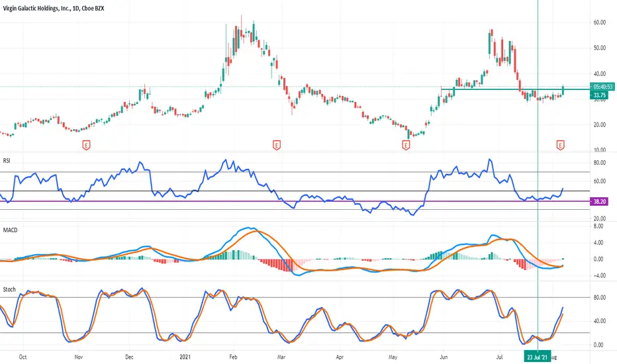Click the Feb label on time axis
Screen dimensions: 617x364
[233, 357]
